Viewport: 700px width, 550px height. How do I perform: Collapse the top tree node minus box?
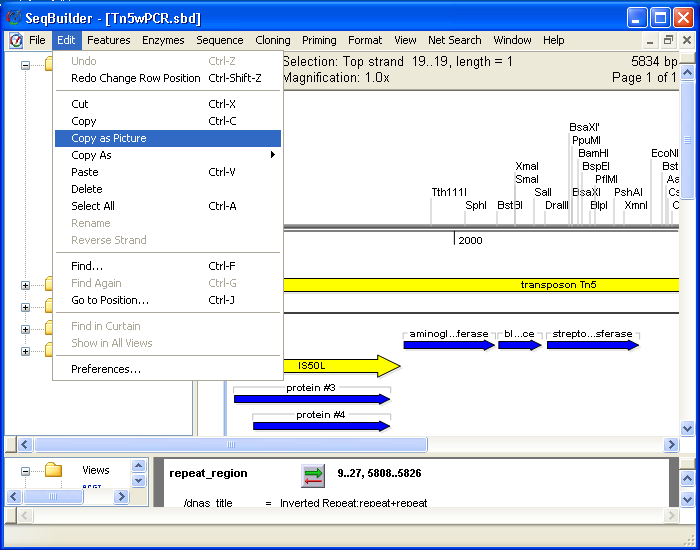[x=25, y=65]
